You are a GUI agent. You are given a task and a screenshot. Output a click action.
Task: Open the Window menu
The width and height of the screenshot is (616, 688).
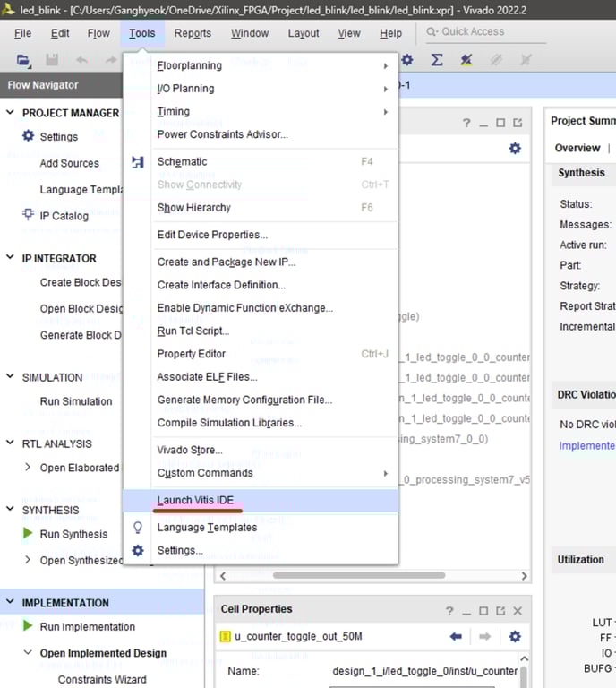tap(250, 33)
